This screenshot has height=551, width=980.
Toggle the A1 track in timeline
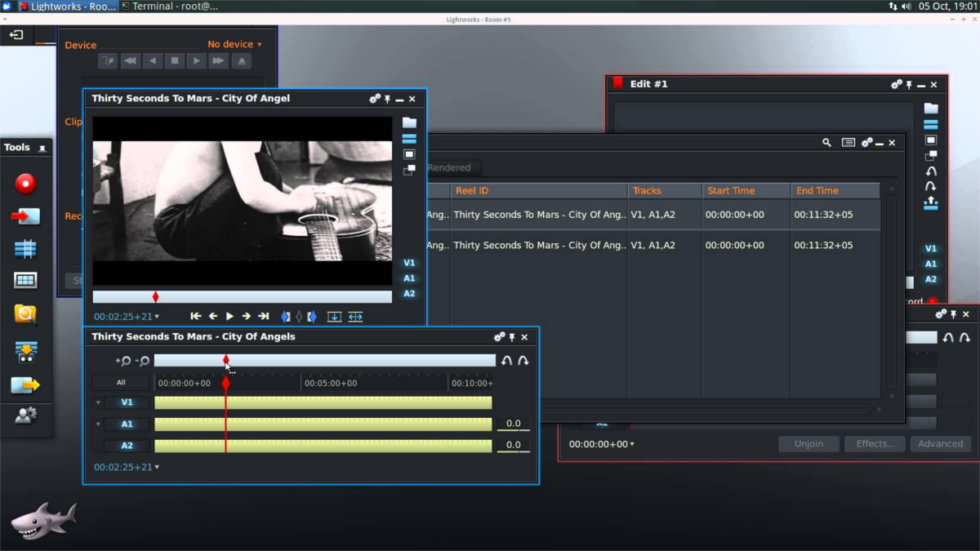pyautogui.click(x=127, y=424)
